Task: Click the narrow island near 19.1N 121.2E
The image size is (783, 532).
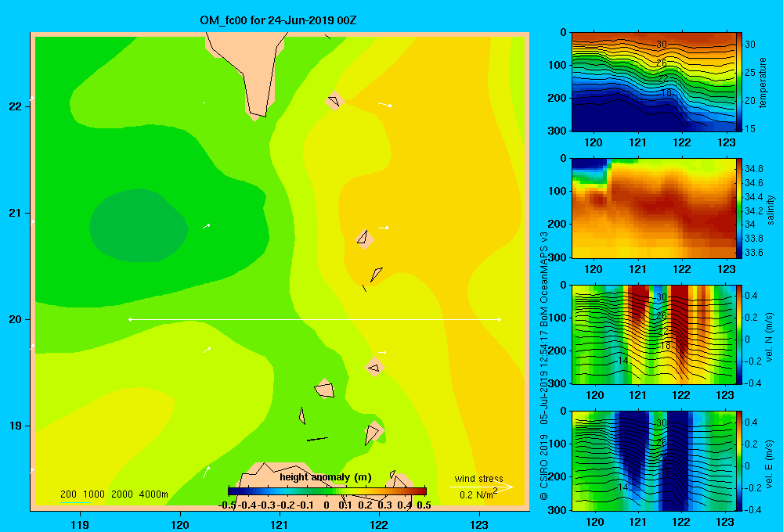Action: pyautogui.click(x=302, y=415)
